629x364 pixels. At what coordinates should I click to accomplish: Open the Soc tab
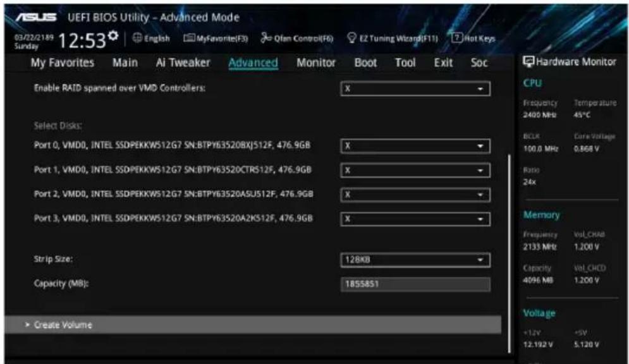[x=479, y=63]
